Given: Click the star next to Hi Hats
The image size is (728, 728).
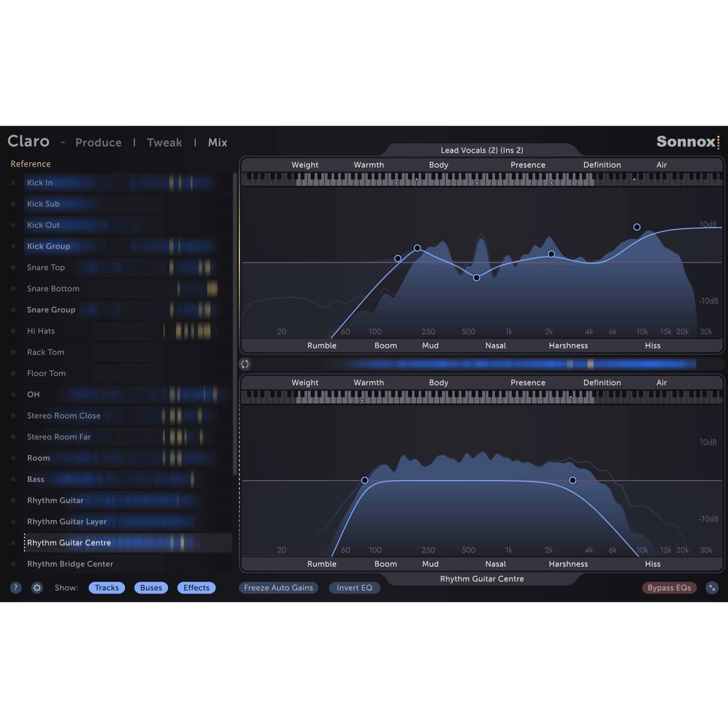Looking at the screenshot, I should click(x=14, y=331).
